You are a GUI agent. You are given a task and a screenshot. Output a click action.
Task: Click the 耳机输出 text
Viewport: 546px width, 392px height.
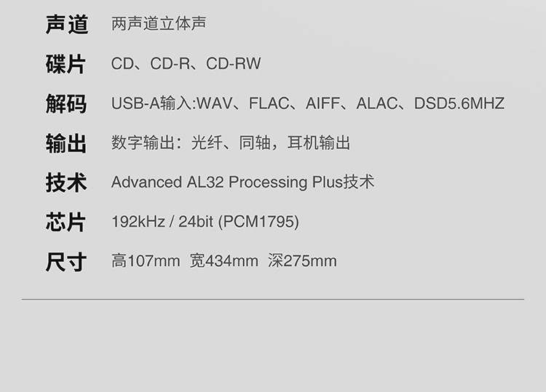[319, 143]
